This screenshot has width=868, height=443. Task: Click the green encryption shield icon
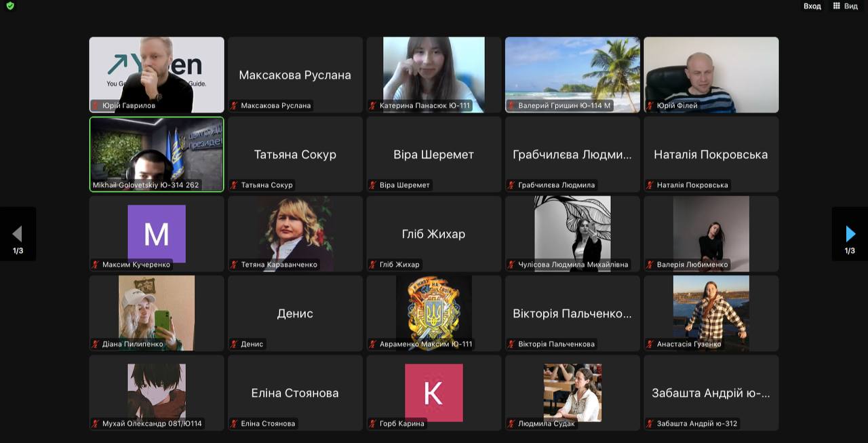[x=9, y=6]
